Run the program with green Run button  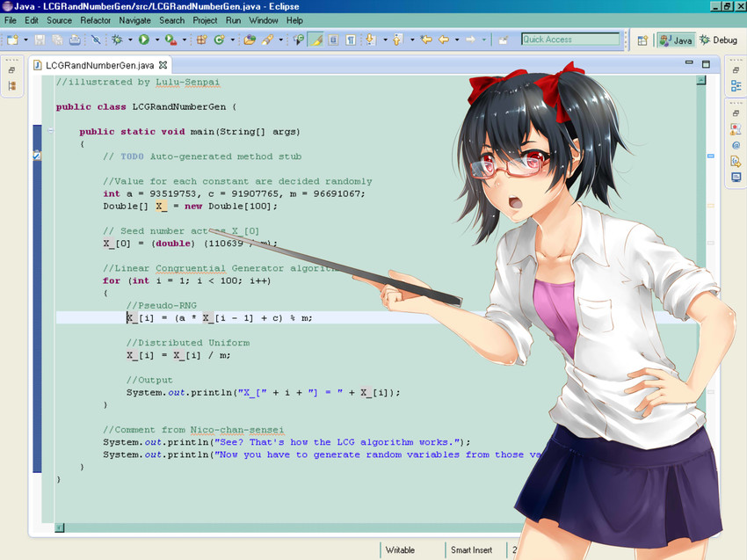tap(143, 40)
